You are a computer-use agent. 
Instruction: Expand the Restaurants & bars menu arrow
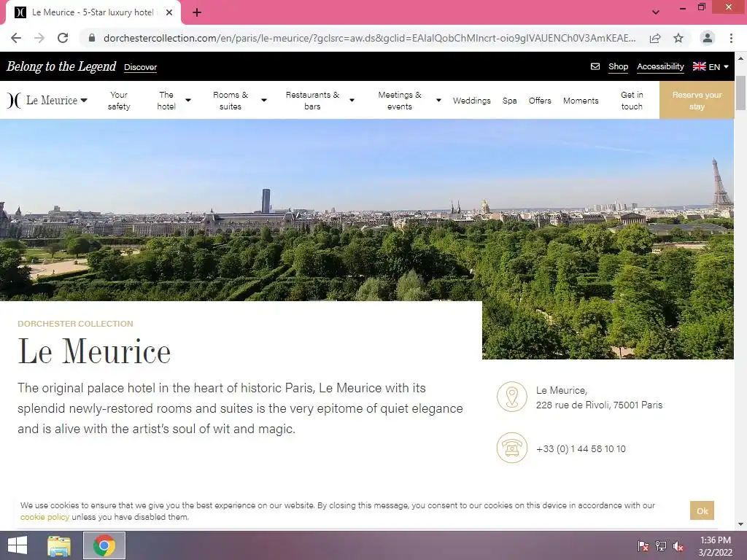pyautogui.click(x=352, y=101)
